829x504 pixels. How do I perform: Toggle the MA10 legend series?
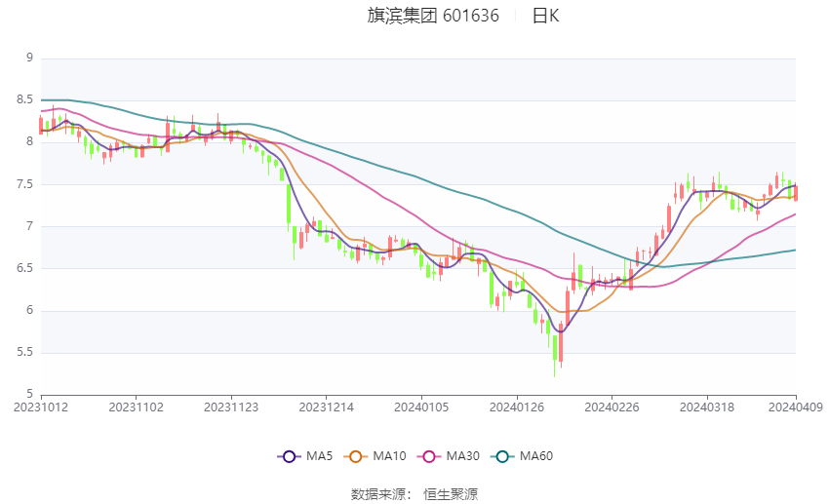tap(375, 456)
